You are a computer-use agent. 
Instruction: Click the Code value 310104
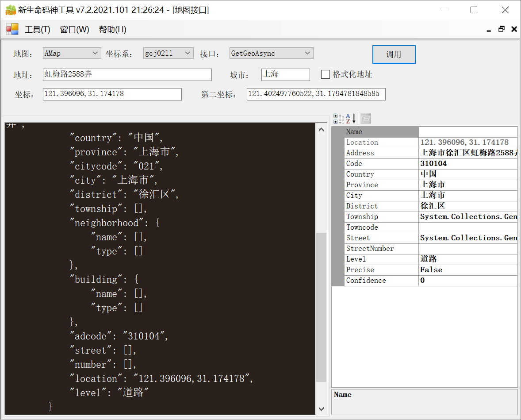433,164
